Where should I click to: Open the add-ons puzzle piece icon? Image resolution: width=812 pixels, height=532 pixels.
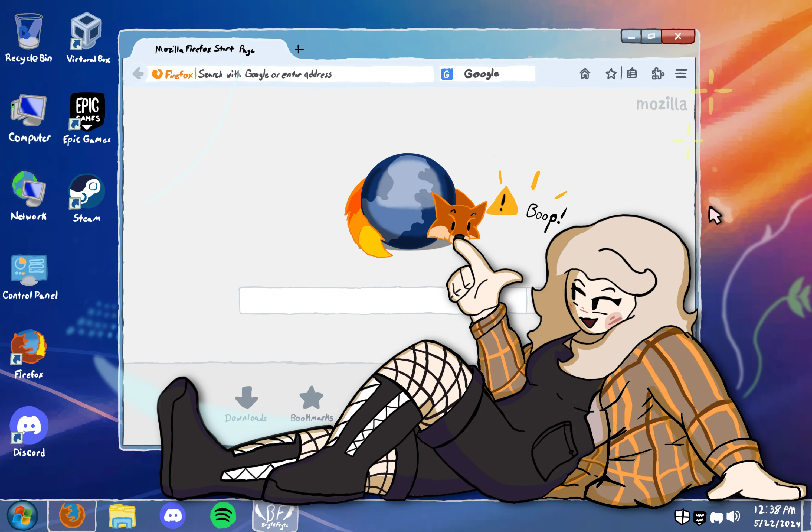coord(657,73)
